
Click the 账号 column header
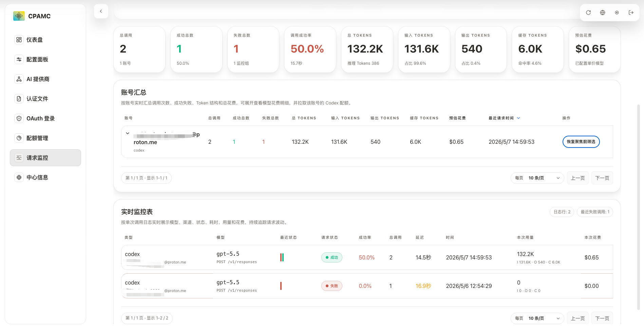[x=129, y=118]
